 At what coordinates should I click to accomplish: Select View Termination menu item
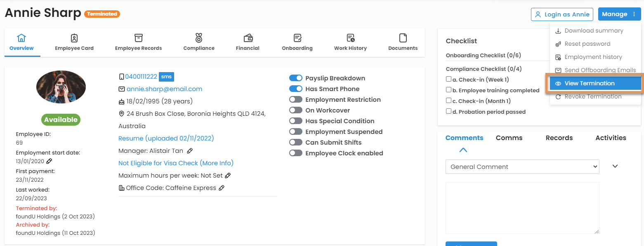pyautogui.click(x=590, y=83)
